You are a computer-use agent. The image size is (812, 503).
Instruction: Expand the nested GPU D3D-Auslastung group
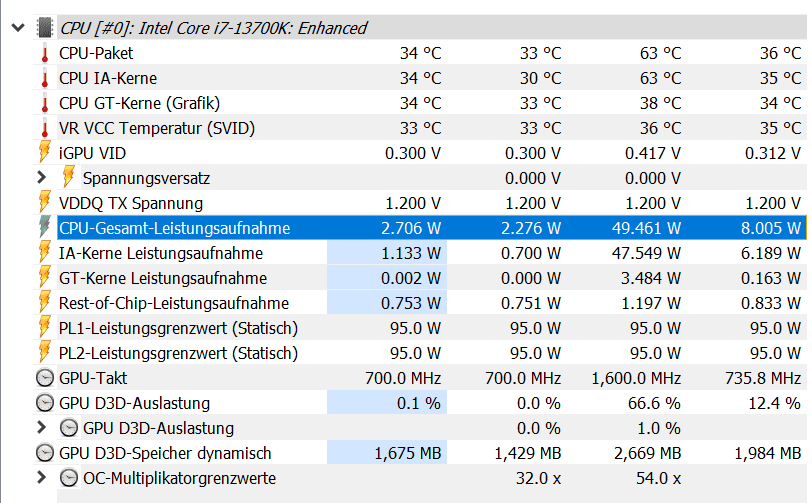coord(42,428)
